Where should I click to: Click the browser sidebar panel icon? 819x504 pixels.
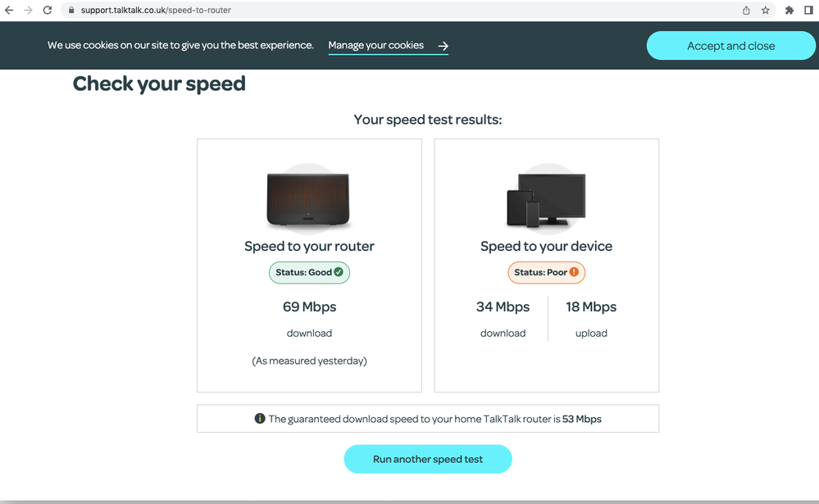808,11
